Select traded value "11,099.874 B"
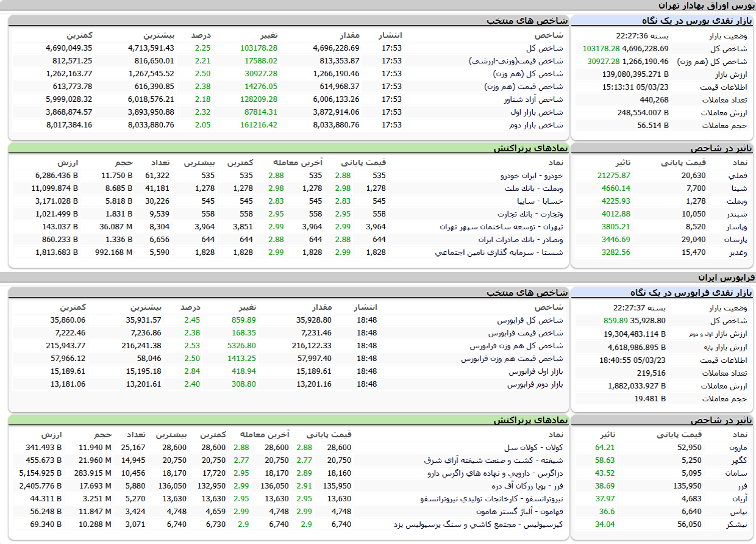This screenshot has height=544, width=756. (54, 188)
